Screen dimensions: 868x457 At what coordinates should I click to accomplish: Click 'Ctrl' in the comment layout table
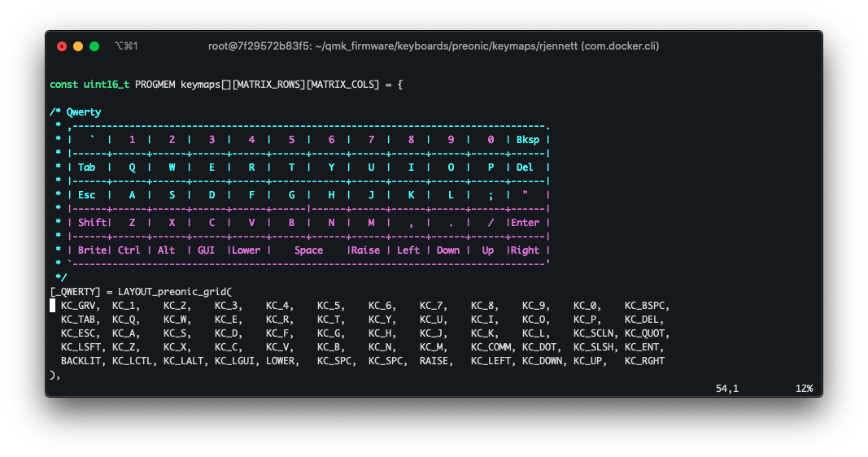coord(129,250)
